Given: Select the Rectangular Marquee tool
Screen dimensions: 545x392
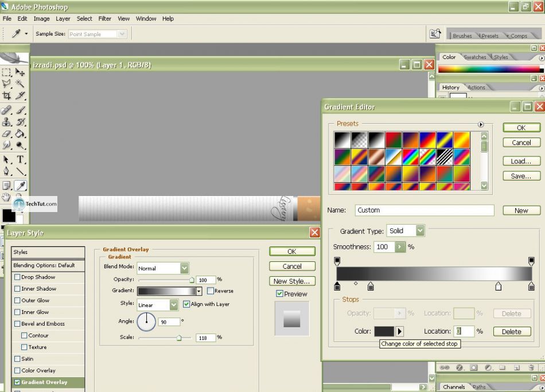Looking at the screenshot, I should coord(7,73).
